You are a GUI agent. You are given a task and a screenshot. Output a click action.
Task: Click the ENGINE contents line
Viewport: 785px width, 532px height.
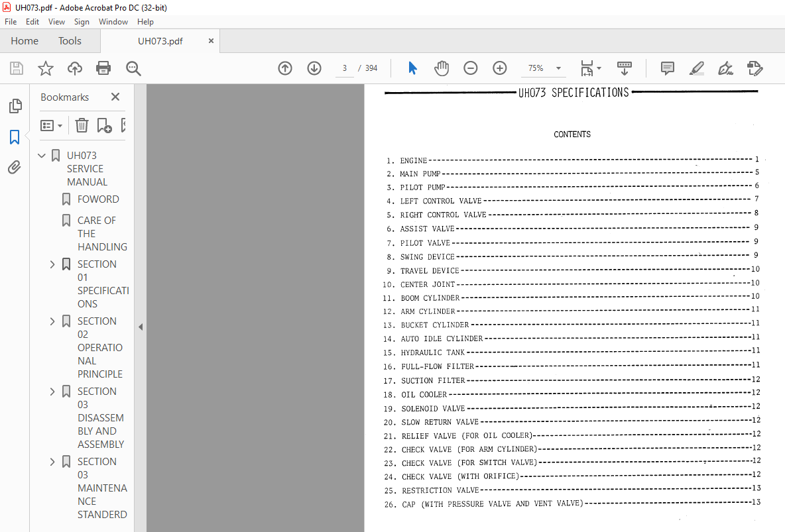(573, 160)
